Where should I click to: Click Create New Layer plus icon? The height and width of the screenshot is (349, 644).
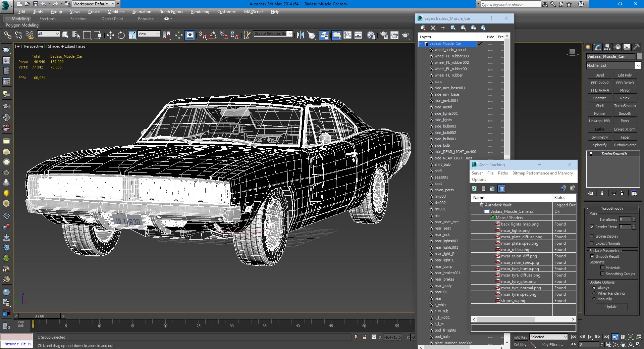pos(443,28)
